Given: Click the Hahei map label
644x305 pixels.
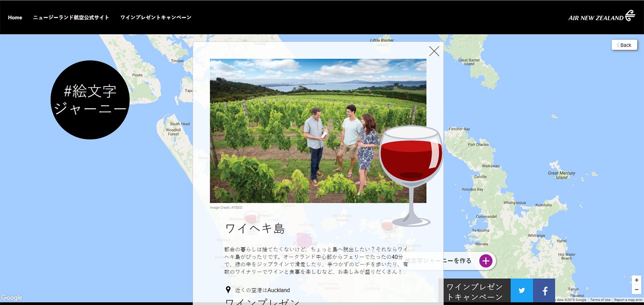Looking at the screenshot, I should pos(561,241).
